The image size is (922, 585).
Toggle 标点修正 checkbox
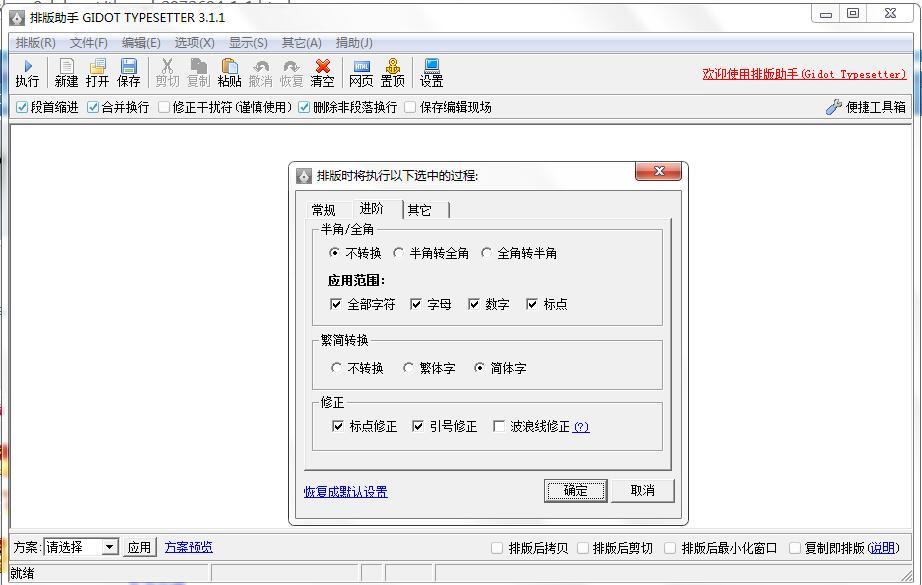[338, 426]
